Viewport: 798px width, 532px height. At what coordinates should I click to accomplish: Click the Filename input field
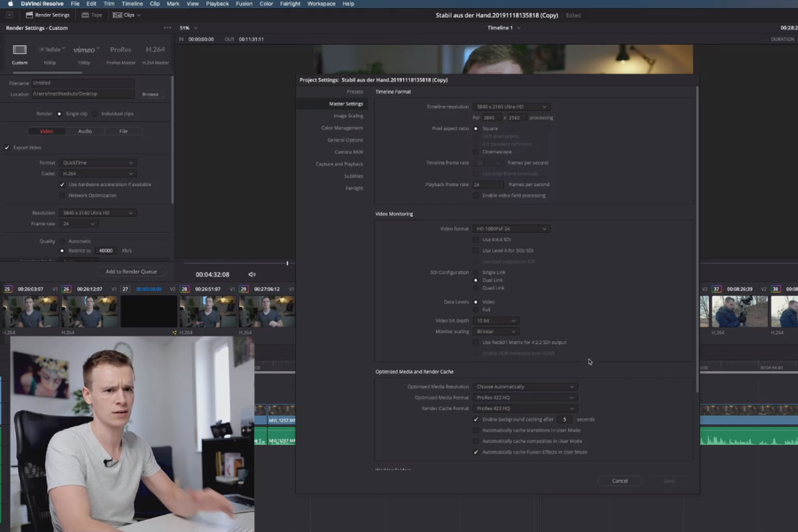(x=82, y=83)
